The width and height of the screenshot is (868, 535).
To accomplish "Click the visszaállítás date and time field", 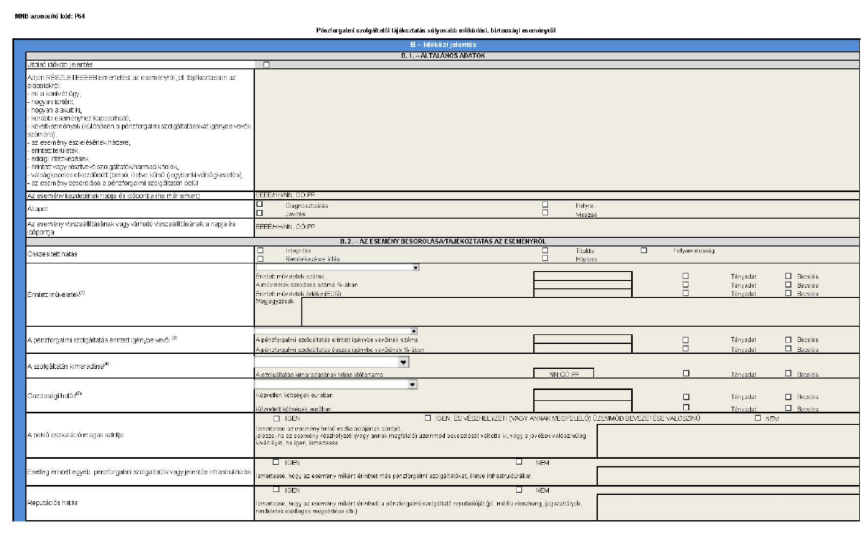I will [x=557, y=227].
